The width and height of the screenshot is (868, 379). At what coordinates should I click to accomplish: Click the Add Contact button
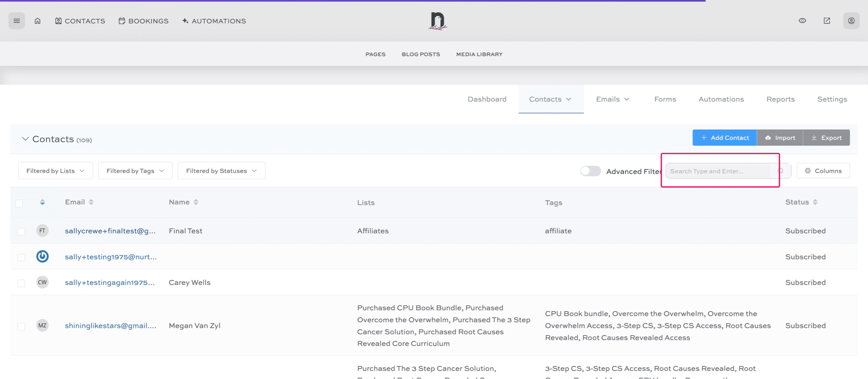point(725,138)
